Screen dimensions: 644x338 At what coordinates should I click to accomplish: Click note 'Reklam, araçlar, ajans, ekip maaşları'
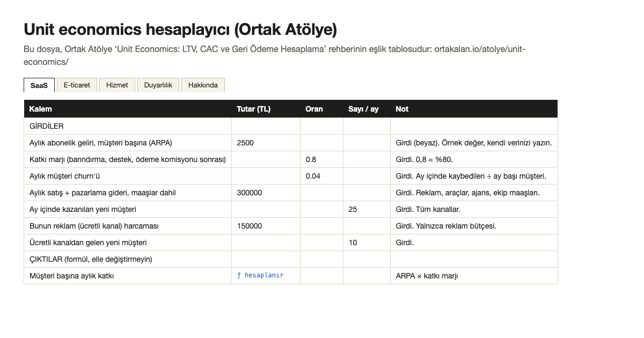[x=468, y=193]
